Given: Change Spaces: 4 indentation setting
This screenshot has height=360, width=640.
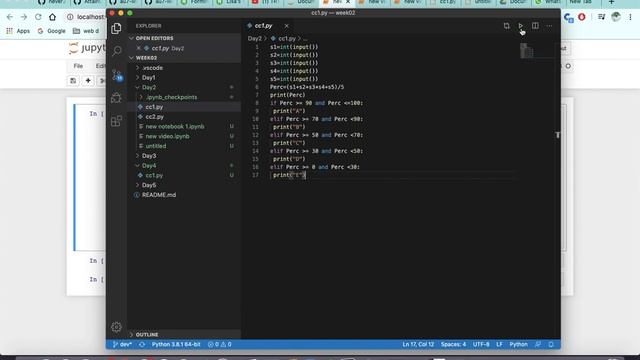Looking at the screenshot, I should [453, 344].
